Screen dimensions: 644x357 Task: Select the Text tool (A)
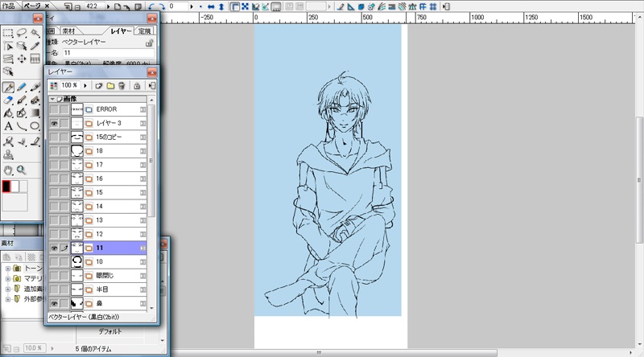pos(8,126)
